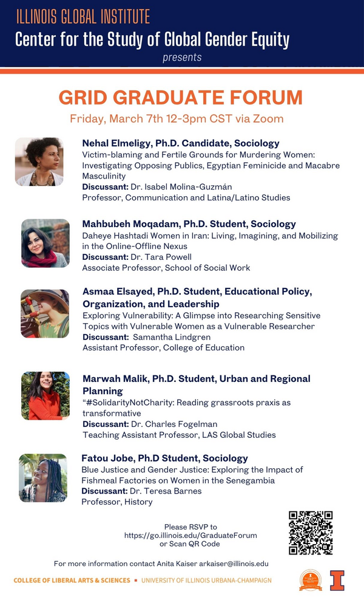Open the go.illinois.edu/GraduateForum RSVP link
Screen dimensions: 364x600
[x=190, y=535]
